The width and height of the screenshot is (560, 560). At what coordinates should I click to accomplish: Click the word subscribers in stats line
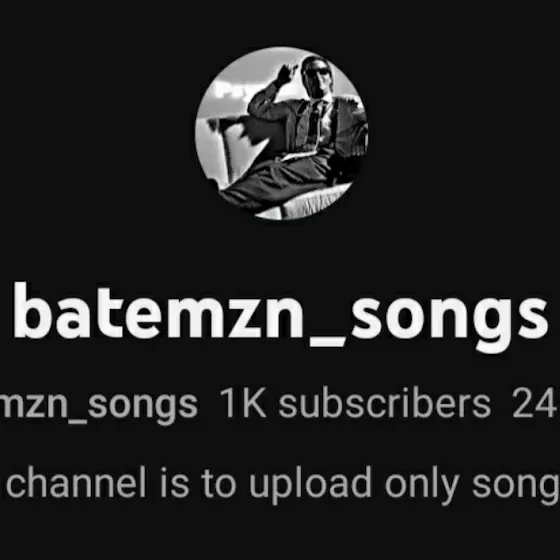pos(385,402)
